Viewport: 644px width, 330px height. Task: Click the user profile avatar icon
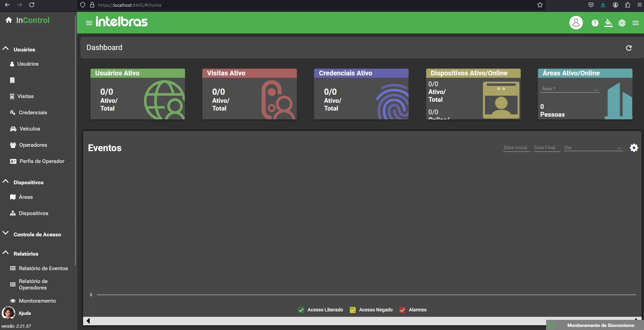(576, 23)
